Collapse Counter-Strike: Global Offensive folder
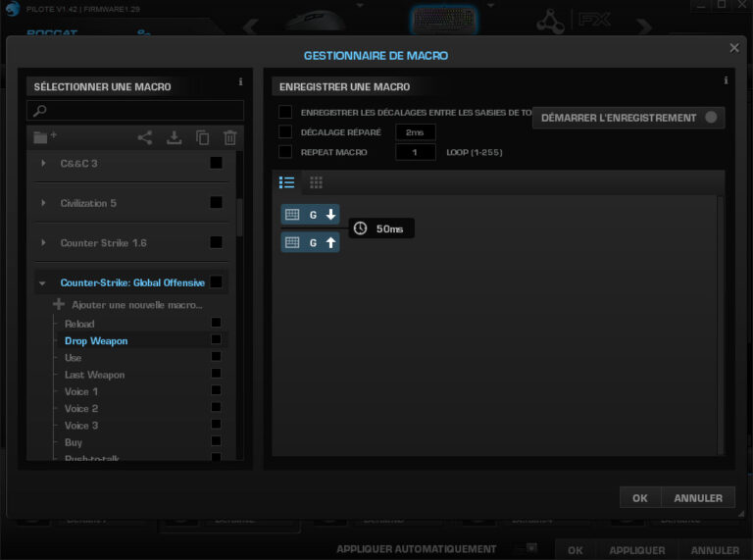 click(42, 283)
